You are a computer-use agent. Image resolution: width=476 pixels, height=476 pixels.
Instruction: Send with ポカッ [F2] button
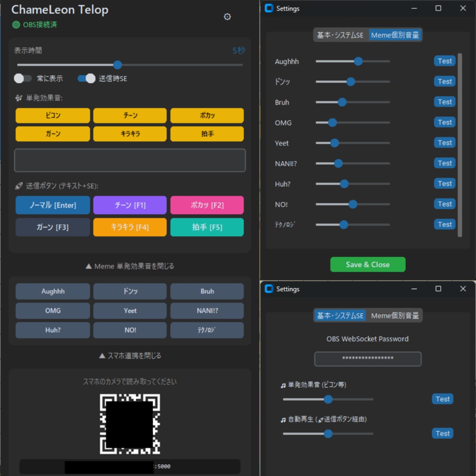207,205
